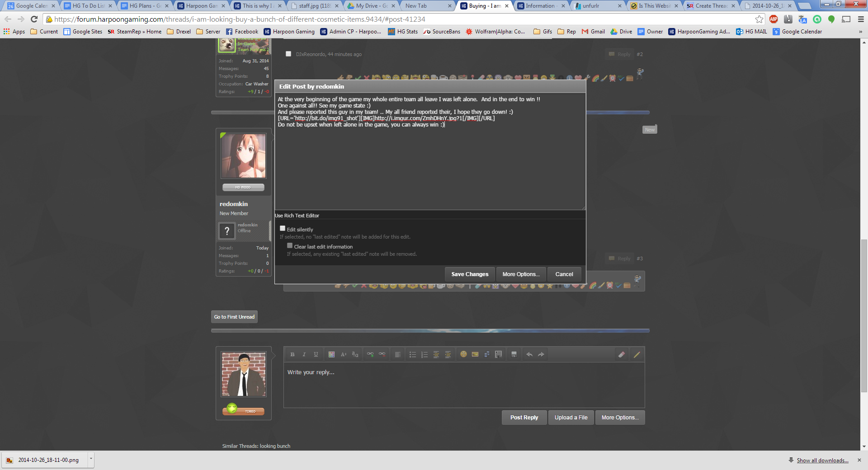Open the Current bookmark folder
Image resolution: width=868 pixels, height=470 pixels.
(44, 32)
